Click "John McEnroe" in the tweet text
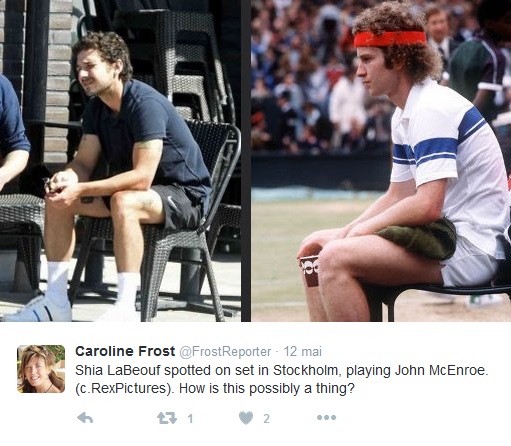Screen dimensions: 511x446 pos(441,370)
